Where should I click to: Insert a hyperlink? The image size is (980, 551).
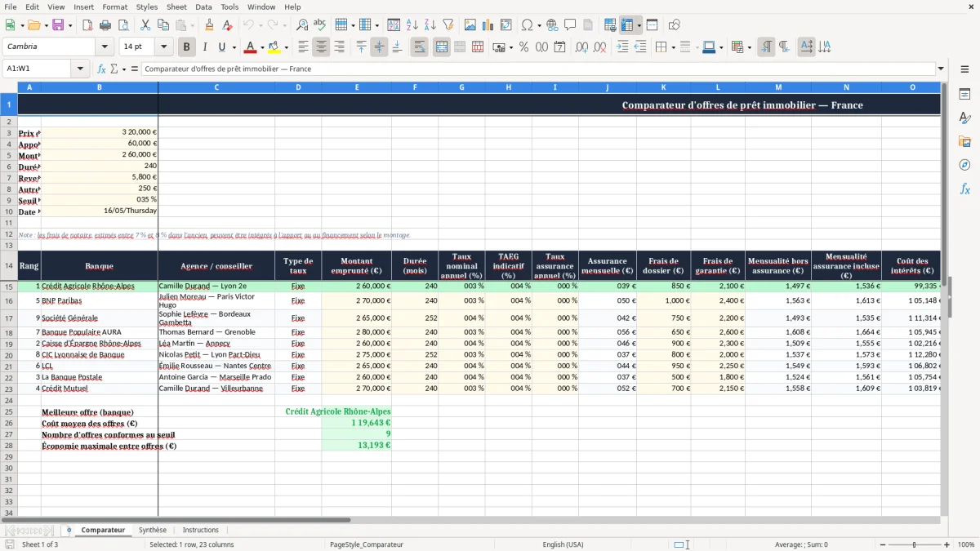coord(552,25)
